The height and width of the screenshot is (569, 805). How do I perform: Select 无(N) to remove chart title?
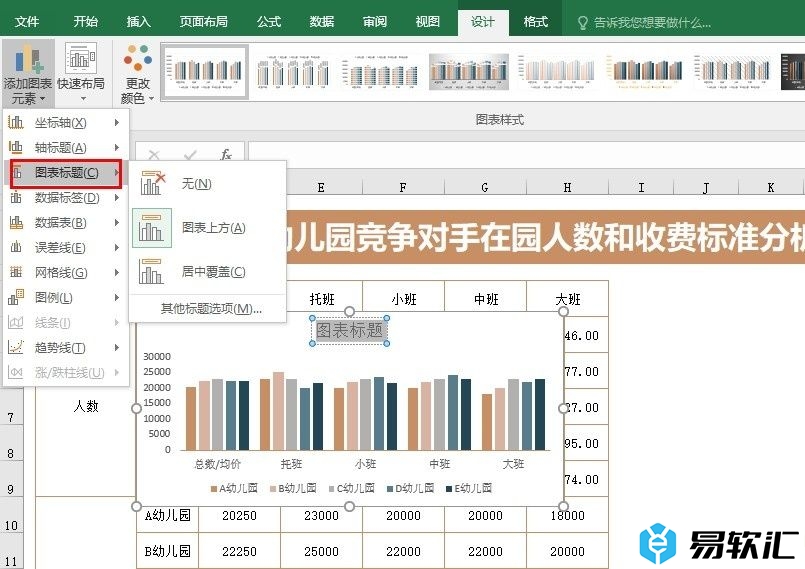pyautogui.click(x=207, y=184)
